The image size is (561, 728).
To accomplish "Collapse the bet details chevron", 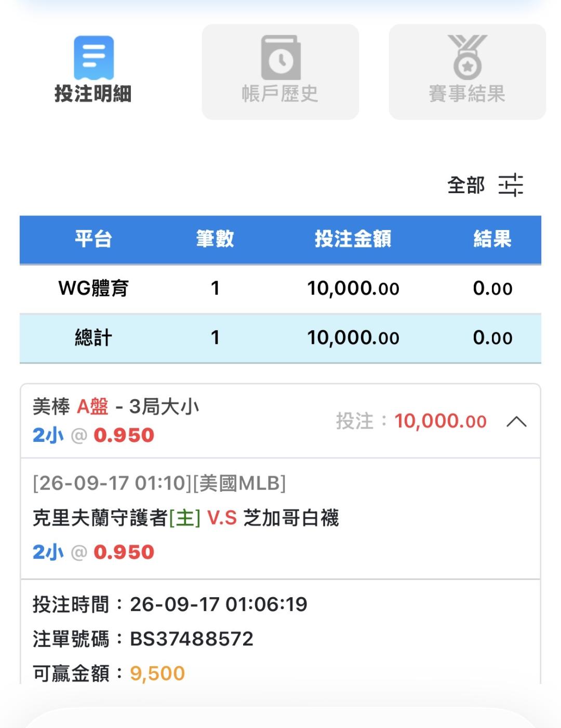I will 516,422.
